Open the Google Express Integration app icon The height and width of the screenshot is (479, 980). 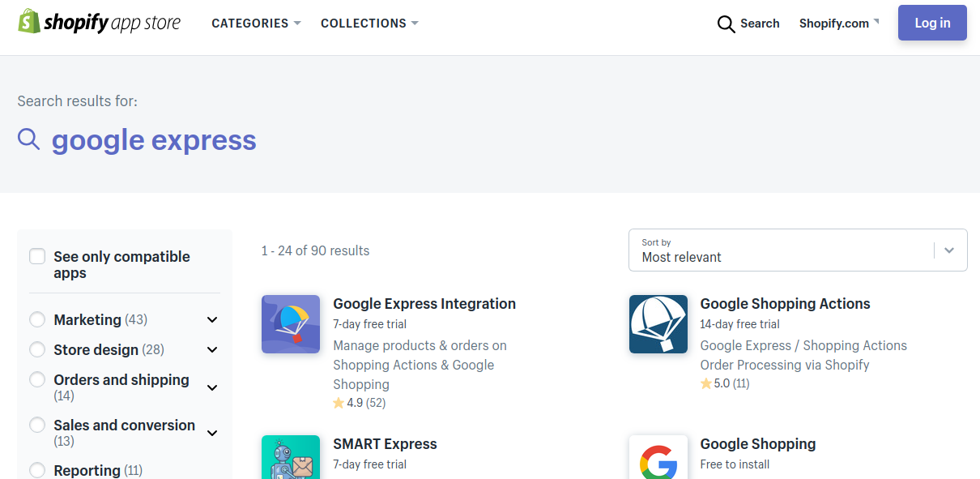(x=291, y=324)
